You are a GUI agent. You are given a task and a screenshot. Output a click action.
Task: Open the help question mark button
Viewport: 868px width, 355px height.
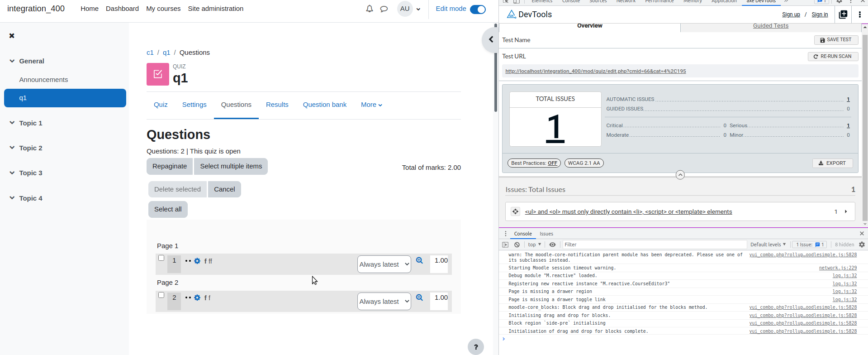476,347
